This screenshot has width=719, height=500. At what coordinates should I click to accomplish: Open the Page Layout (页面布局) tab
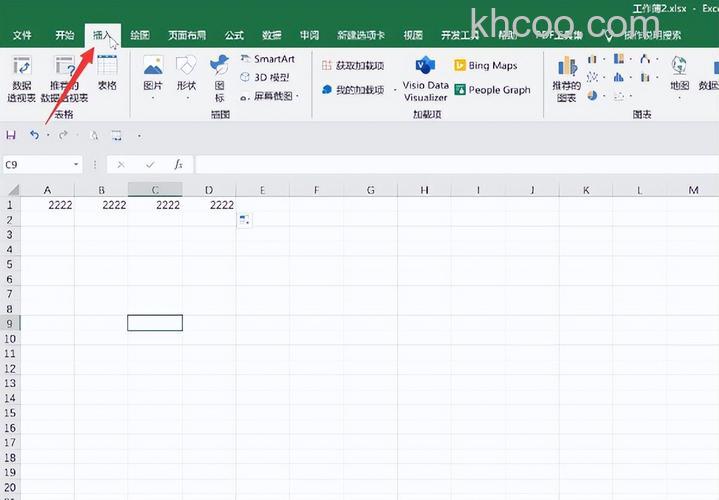pyautogui.click(x=187, y=35)
